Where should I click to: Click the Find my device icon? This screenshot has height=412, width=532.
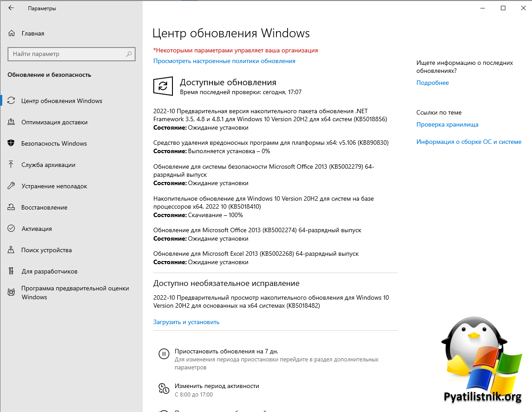tap(12, 250)
